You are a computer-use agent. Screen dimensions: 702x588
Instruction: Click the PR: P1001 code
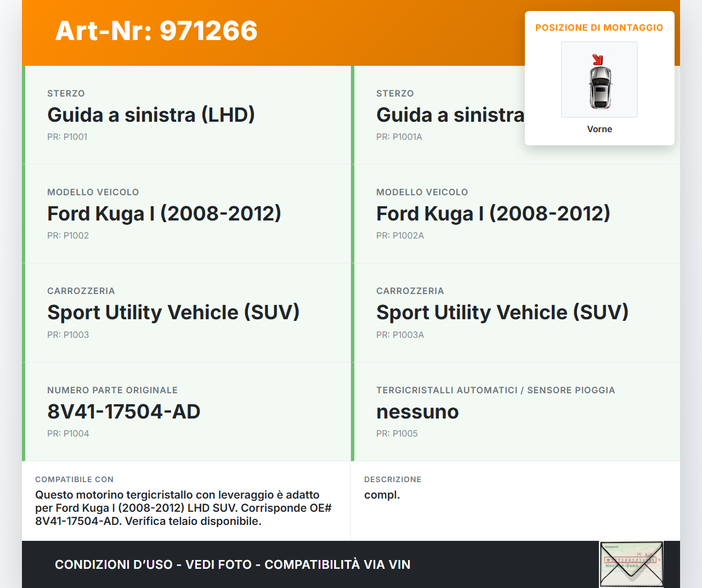point(67,137)
